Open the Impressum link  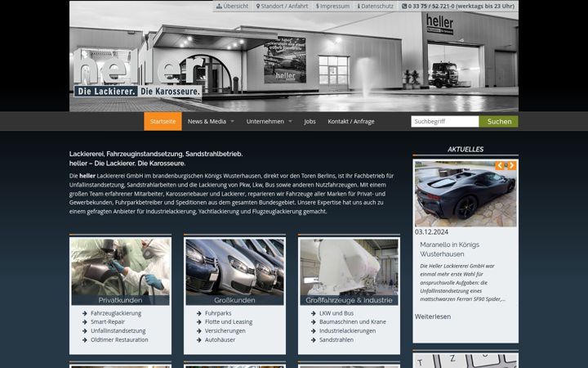click(335, 6)
